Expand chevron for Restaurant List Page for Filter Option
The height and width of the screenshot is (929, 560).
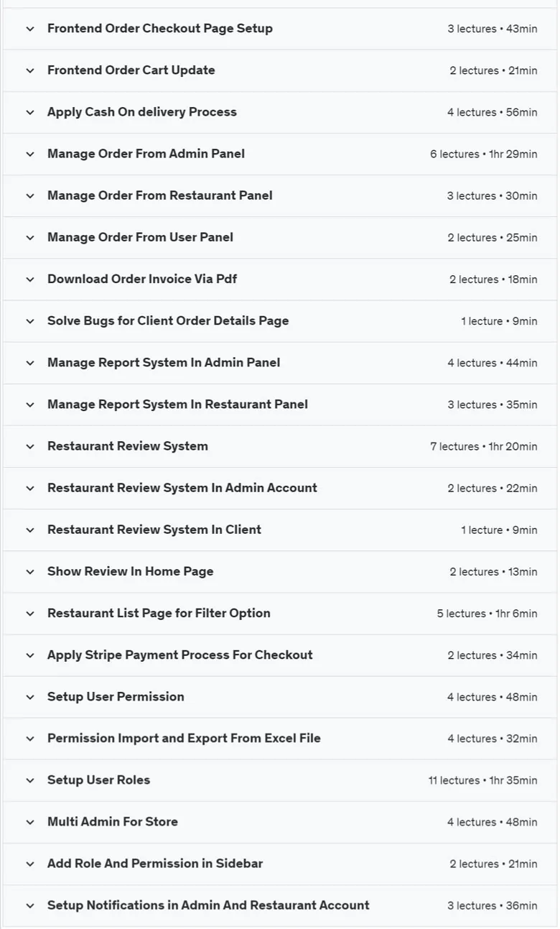(29, 614)
